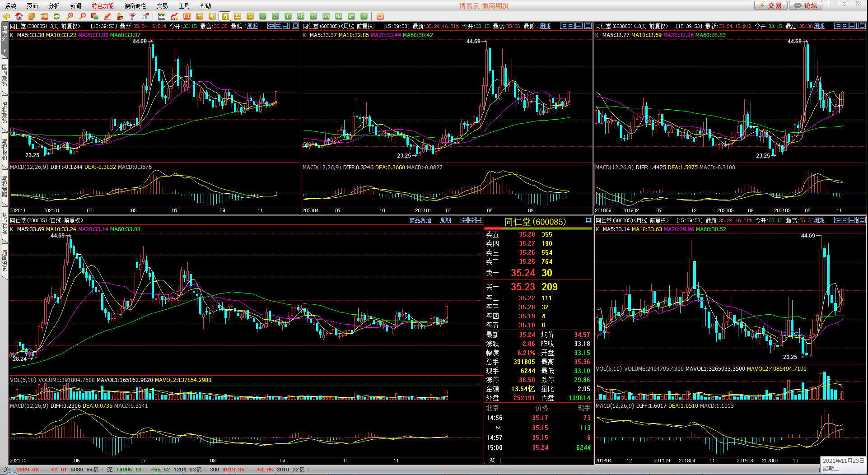The height and width of the screenshot is (475, 868).
Task: Open the 特色功能 menu
Action: pyautogui.click(x=103, y=6)
